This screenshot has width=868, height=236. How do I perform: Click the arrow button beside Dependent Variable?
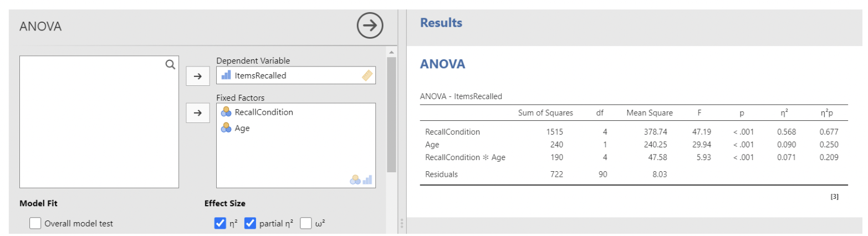pyautogui.click(x=197, y=77)
